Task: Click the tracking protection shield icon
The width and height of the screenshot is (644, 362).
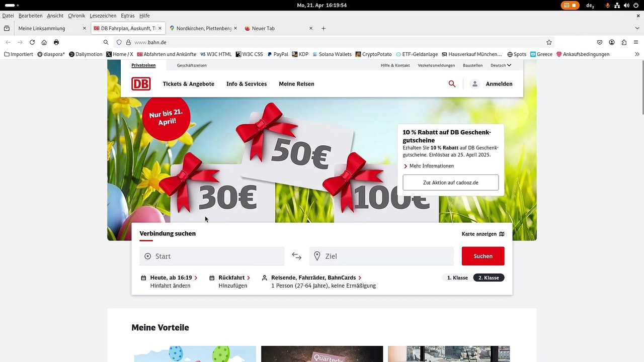Action: (x=119, y=42)
